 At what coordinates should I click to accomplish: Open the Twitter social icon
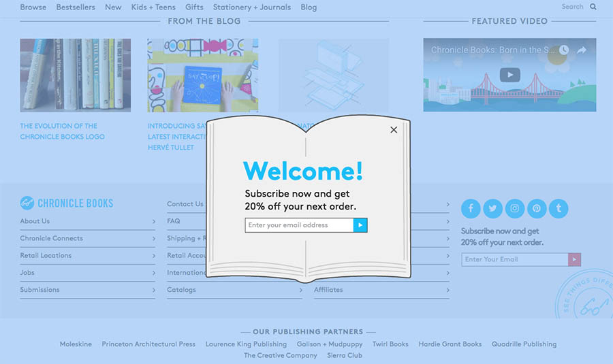[492, 209]
